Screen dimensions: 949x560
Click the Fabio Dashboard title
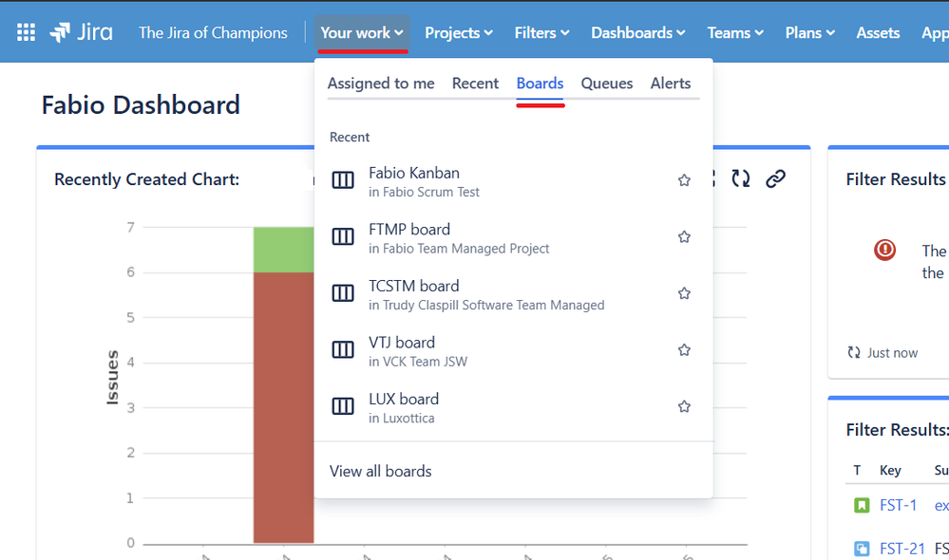click(141, 105)
